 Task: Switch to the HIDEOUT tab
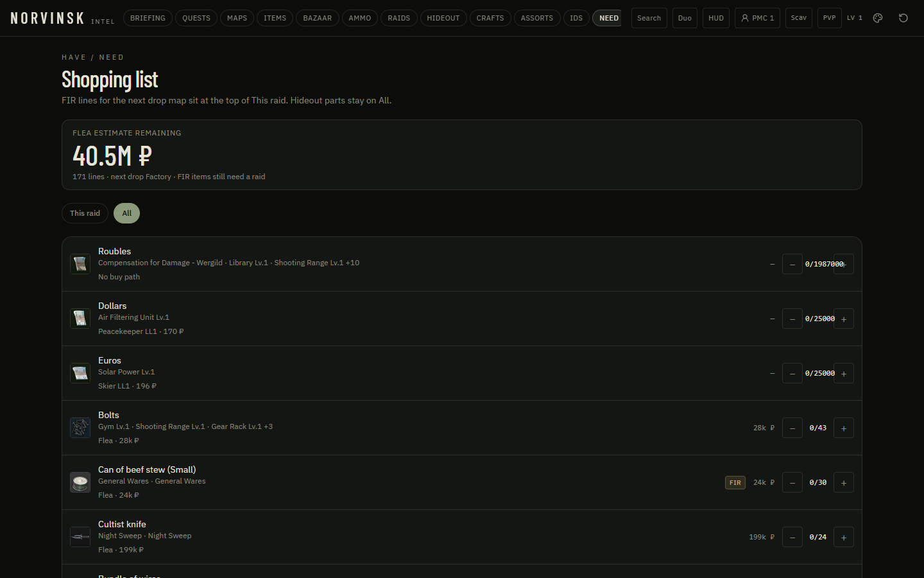(x=443, y=18)
